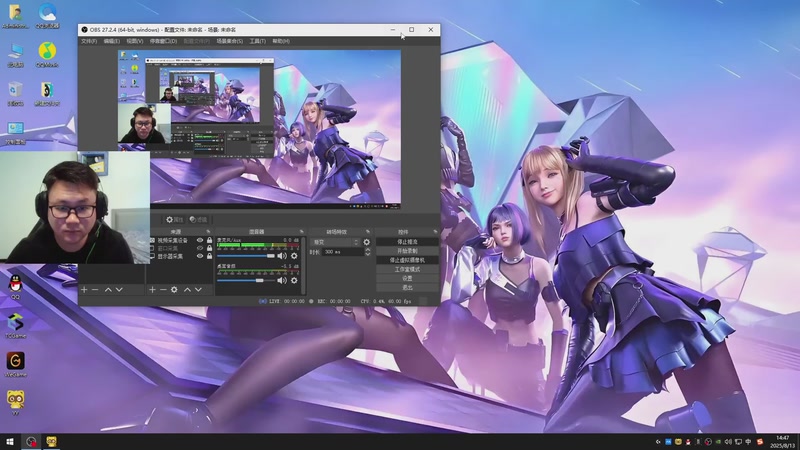Open QQ浏览器 desktop icon
This screenshot has width=800, height=450.
pyautogui.click(x=47, y=15)
